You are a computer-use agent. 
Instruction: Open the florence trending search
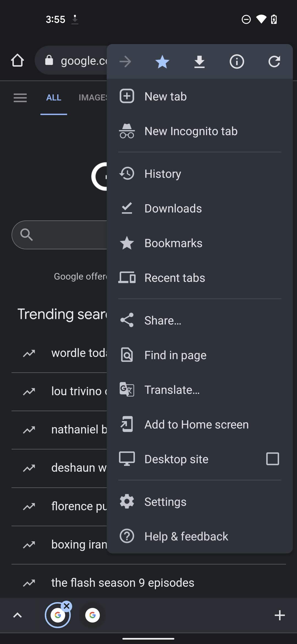pyautogui.click(x=59, y=506)
